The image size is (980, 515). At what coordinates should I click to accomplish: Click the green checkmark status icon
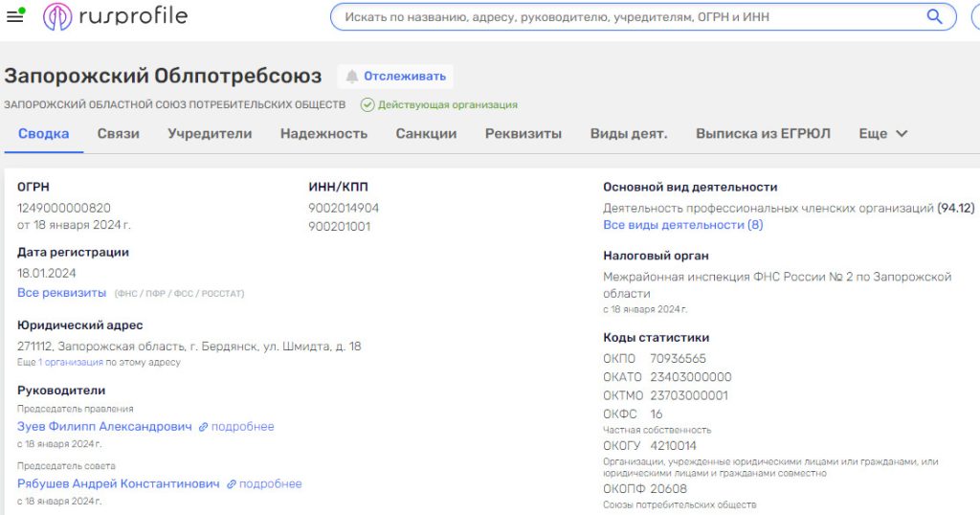(367, 105)
